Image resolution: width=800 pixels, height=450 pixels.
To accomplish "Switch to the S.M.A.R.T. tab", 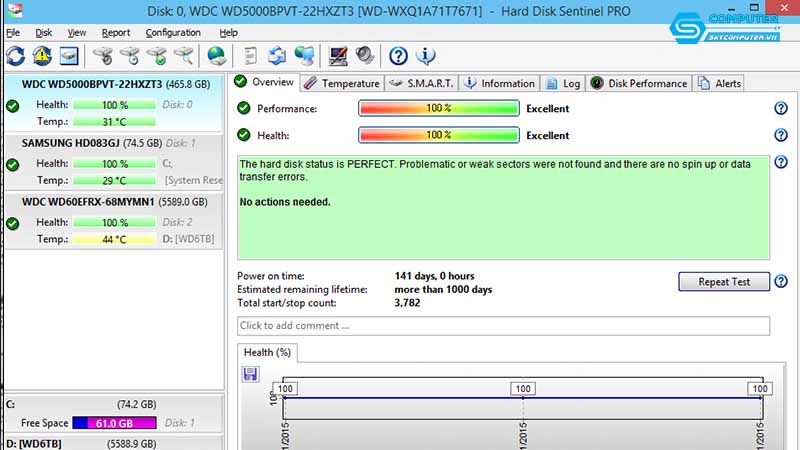I will (420, 84).
